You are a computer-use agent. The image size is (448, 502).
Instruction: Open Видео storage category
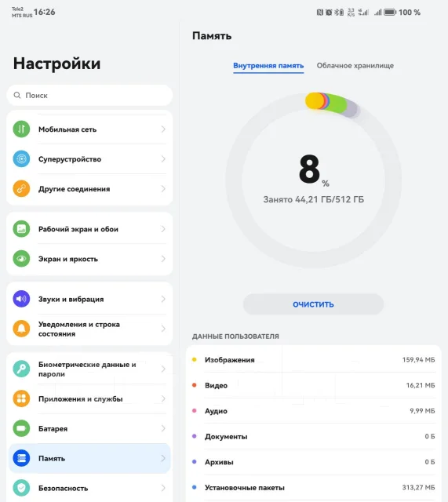(x=314, y=385)
